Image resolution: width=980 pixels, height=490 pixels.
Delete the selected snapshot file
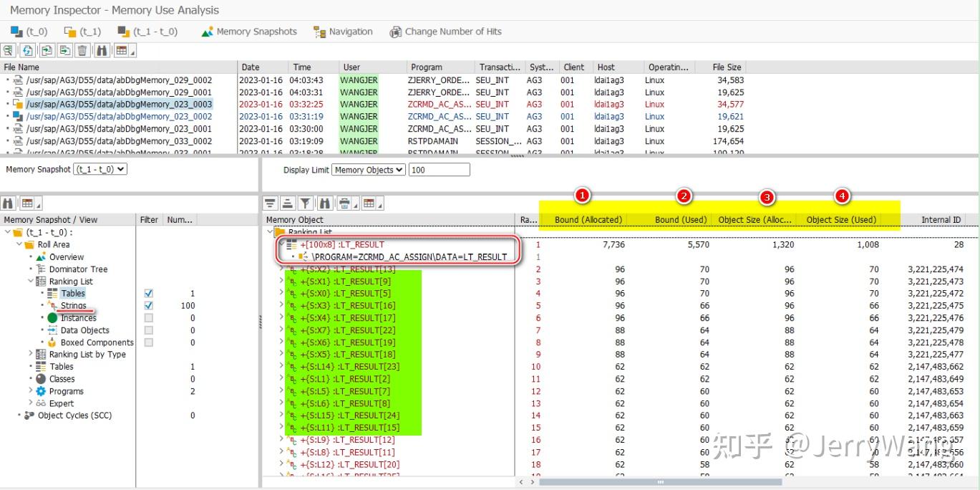click(x=82, y=50)
